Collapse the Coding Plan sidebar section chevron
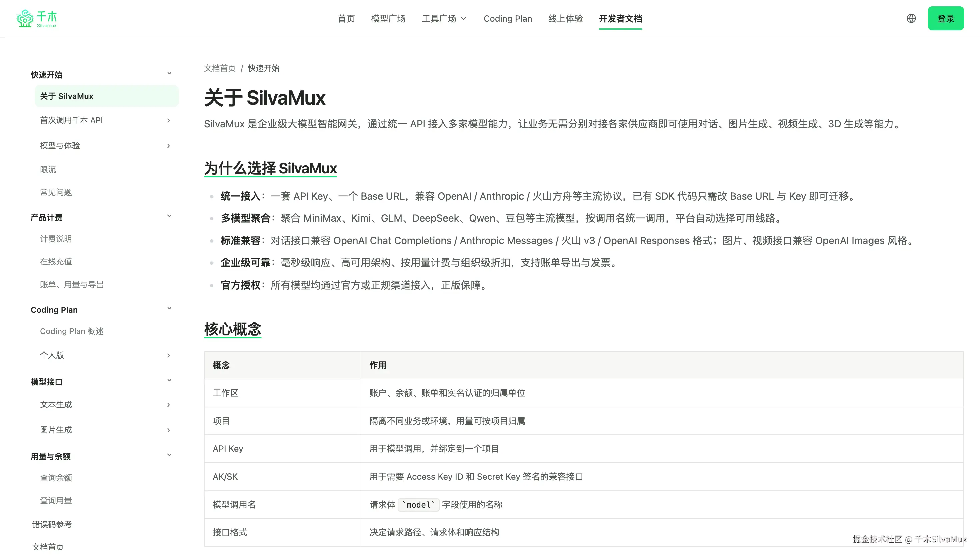Viewport: 980px width, 557px height. [x=169, y=308]
